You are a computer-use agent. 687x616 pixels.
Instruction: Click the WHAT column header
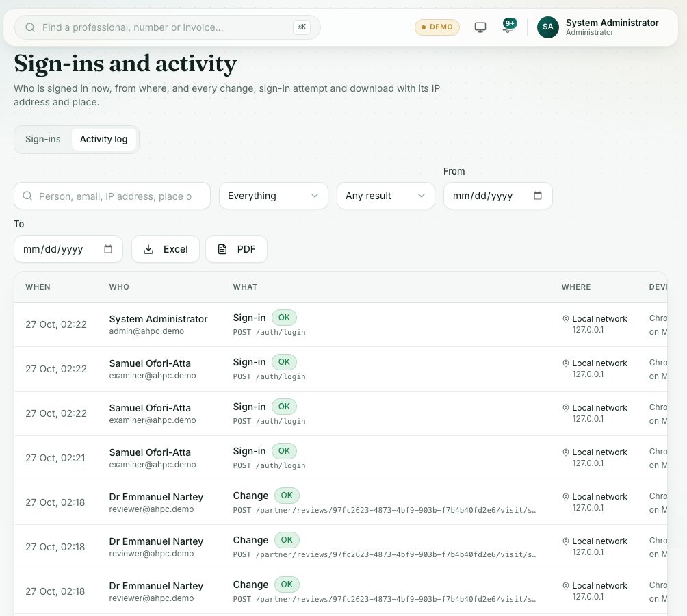(245, 287)
